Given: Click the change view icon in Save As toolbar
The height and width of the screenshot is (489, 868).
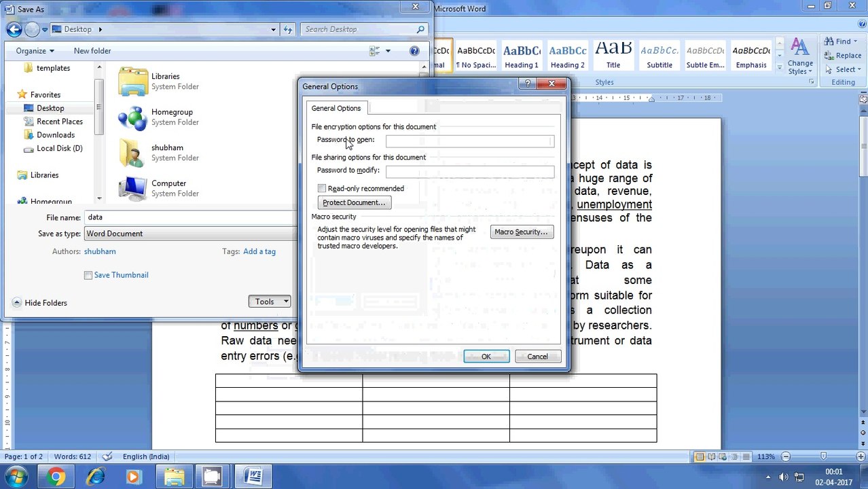Looking at the screenshot, I should [374, 51].
